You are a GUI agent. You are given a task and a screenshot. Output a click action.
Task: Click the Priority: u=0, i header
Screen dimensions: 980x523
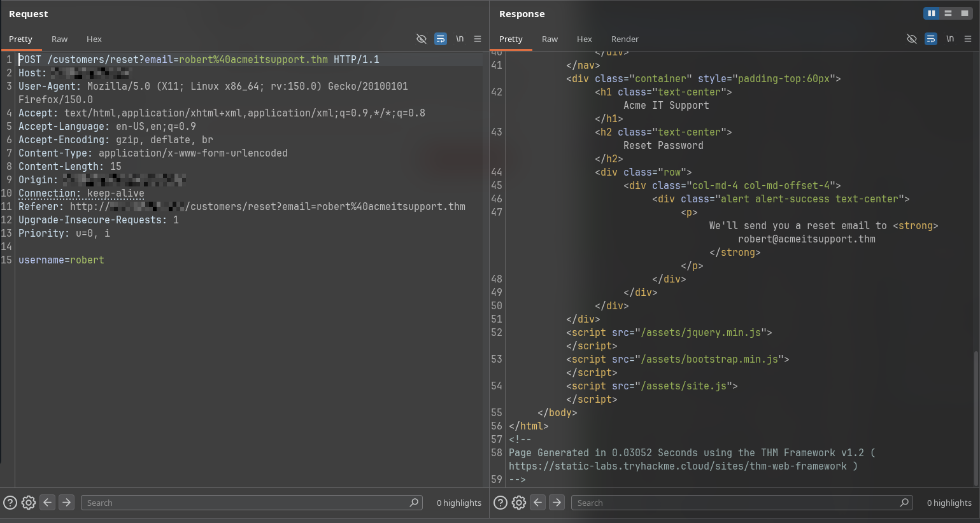tap(64, 233)
